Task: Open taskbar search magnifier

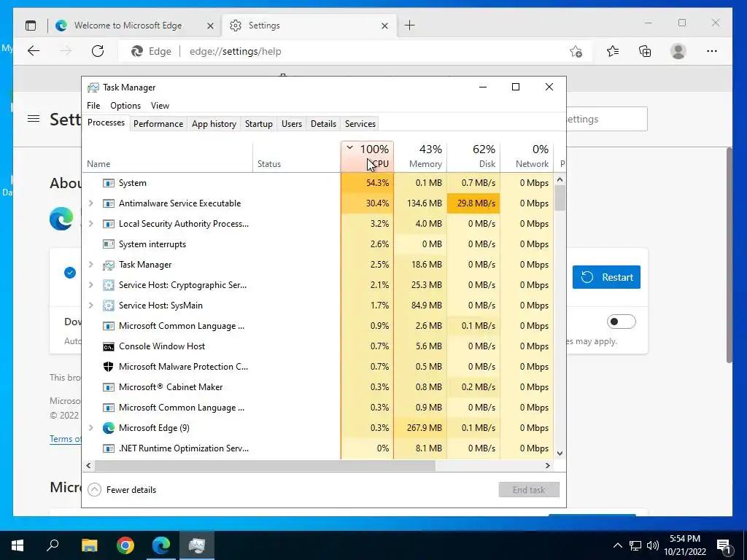Action: coord(53,545)
